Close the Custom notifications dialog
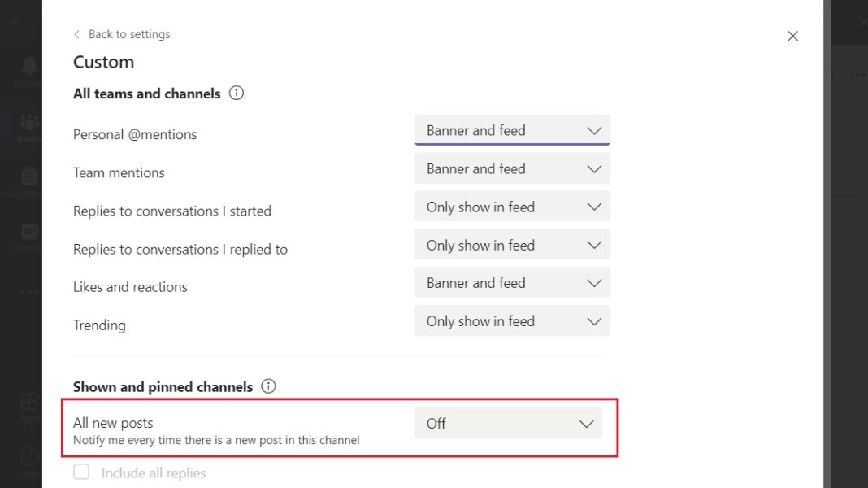 coord(792,36)
